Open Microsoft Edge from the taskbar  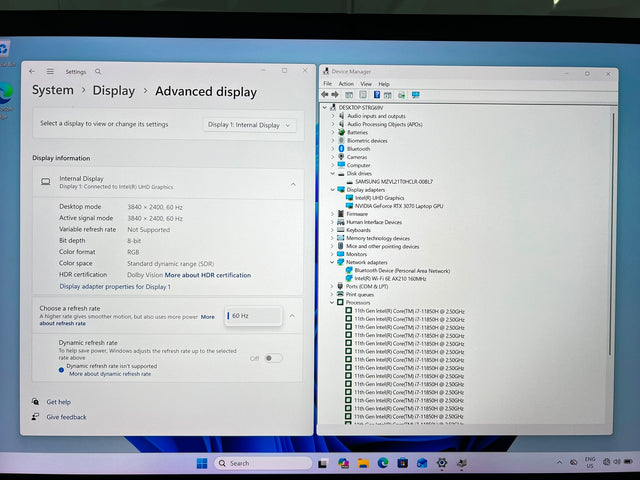point(383,463)
